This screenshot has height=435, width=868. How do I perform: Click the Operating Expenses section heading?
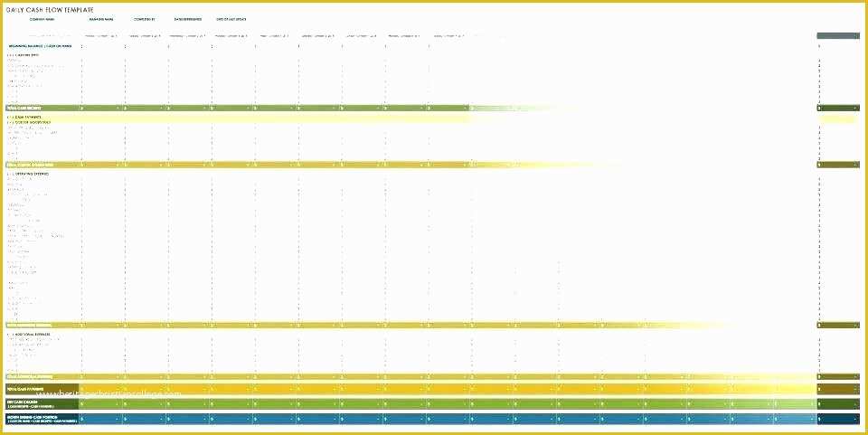click(28, 174)
